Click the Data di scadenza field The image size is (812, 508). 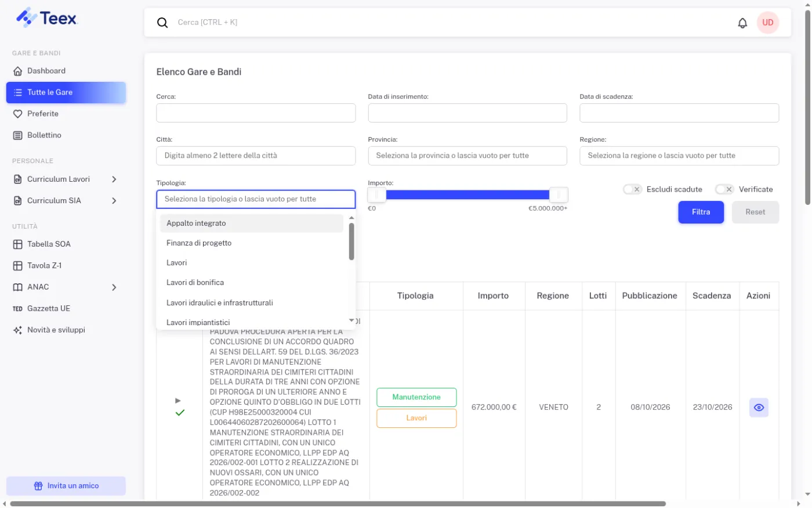tap(679, 113)
